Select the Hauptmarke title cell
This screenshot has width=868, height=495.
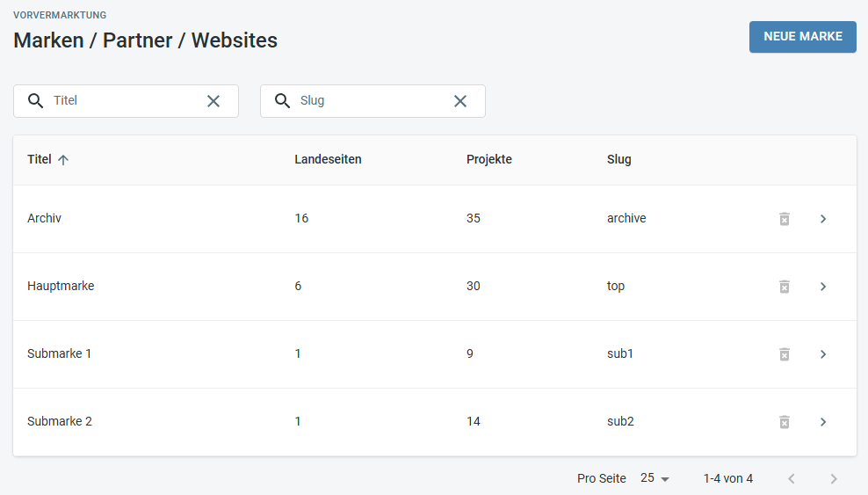(x=61, y=286)
